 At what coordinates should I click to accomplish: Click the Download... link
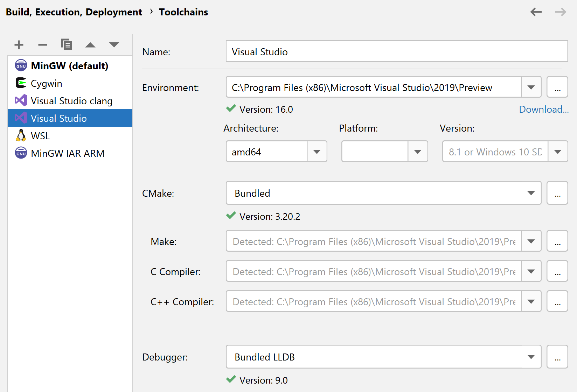point(543,110)
